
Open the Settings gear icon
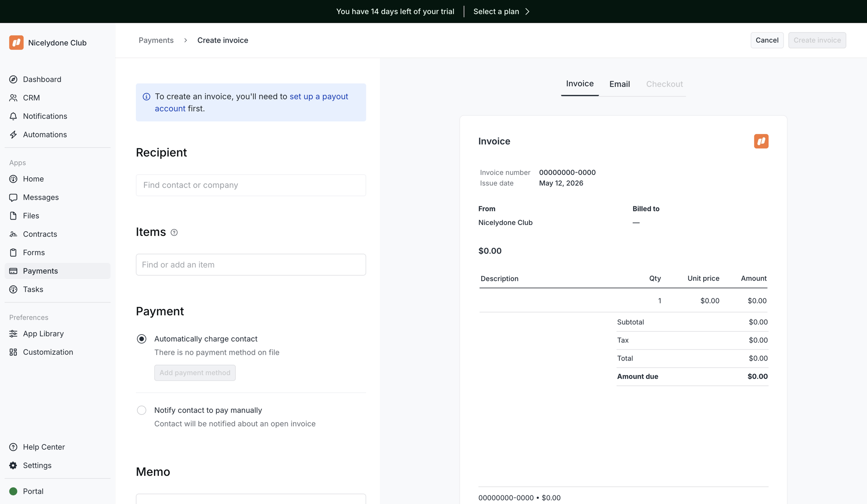(13, 465)
